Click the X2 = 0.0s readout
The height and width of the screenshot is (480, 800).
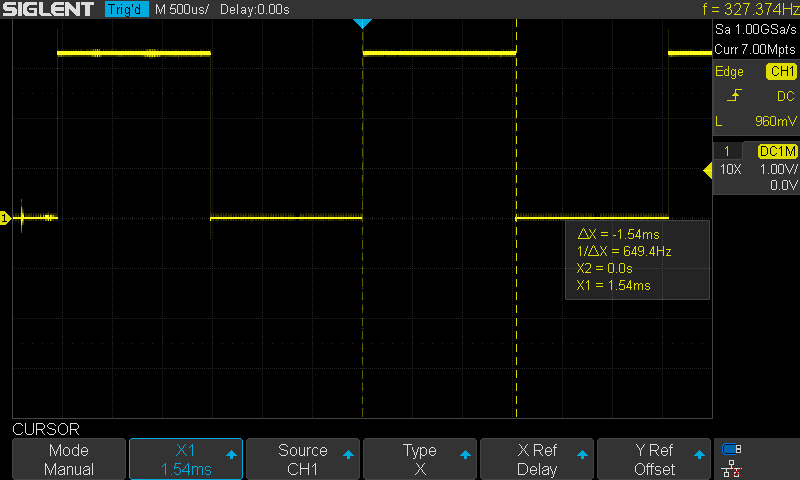pyautogui.click(x=605, y=268)
